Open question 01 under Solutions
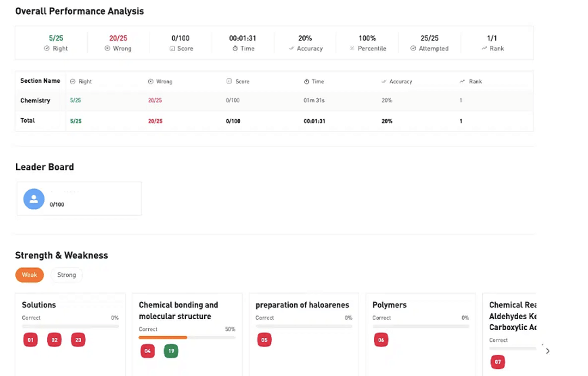Image resolution: width=588 pixels, height=376 pixels. pos(31,340)
